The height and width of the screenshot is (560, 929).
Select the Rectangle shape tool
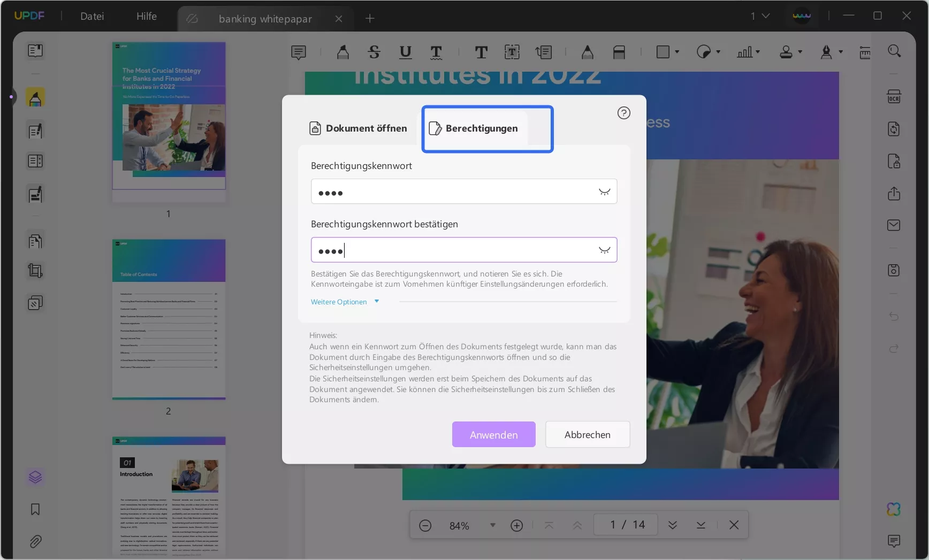663,52
